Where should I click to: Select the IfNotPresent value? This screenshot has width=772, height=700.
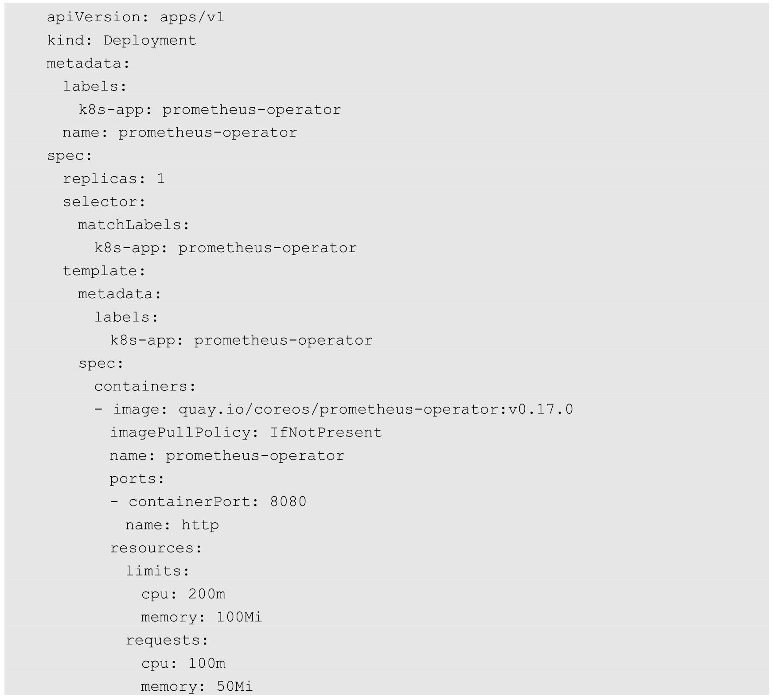coord(326,432)
